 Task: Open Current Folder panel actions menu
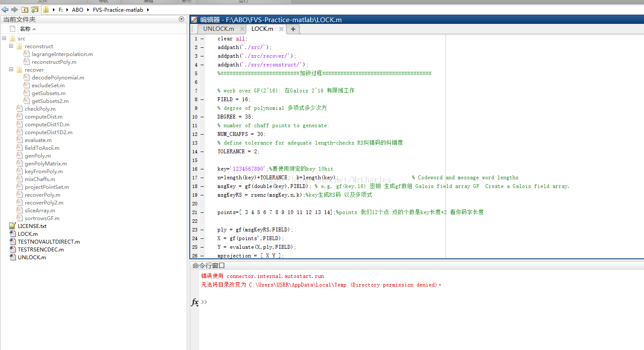click(x=182, y=19)
